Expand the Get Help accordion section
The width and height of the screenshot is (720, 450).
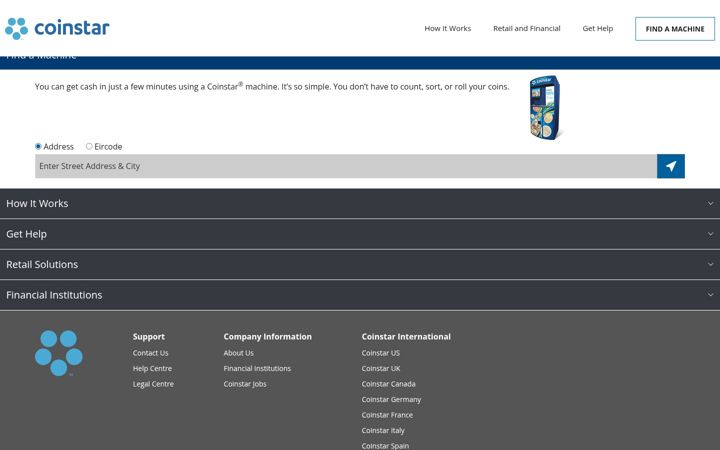pyautogui.click(x=360, y=234)
